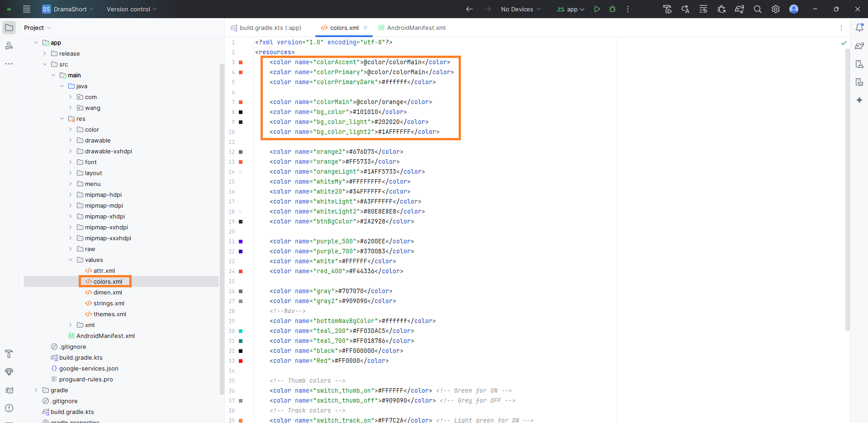
Task: Open IDE settings gear
Action: (x=776, y=9)
